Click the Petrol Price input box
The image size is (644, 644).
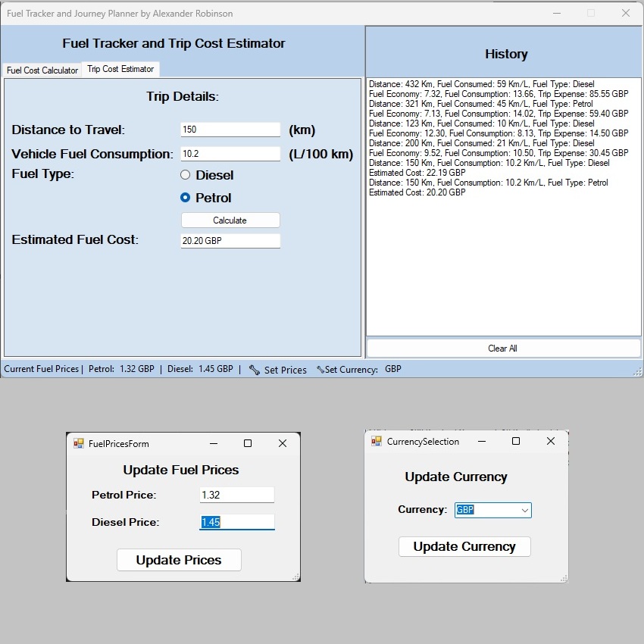[236, 495]
